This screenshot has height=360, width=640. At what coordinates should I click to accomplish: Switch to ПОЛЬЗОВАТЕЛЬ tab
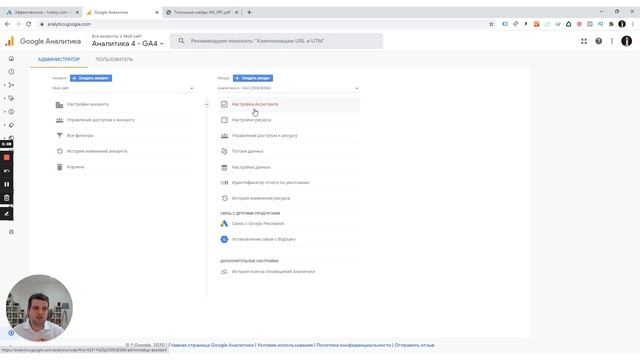pyautogui.click(x=114, y=59)
